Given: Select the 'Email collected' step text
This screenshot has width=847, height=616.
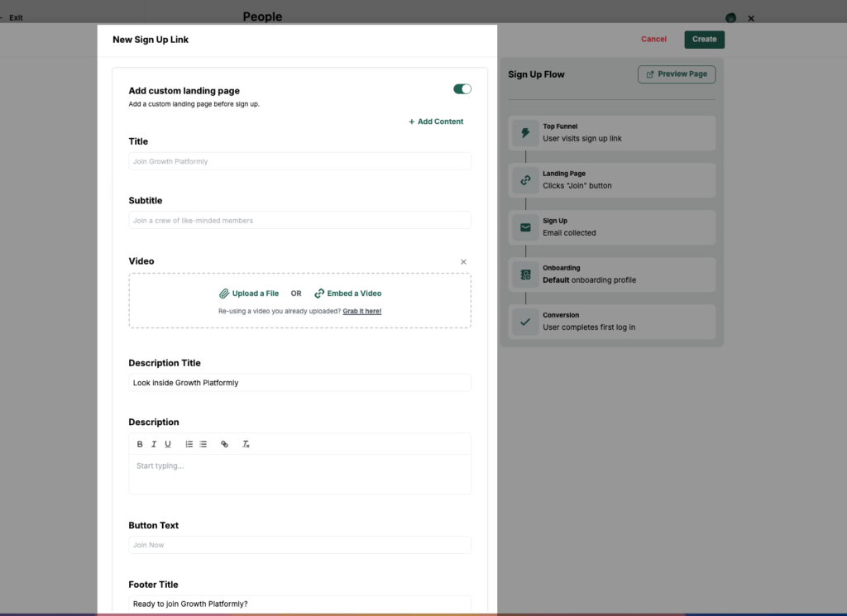Looking at the screenshot, I should tap(569, 233).
